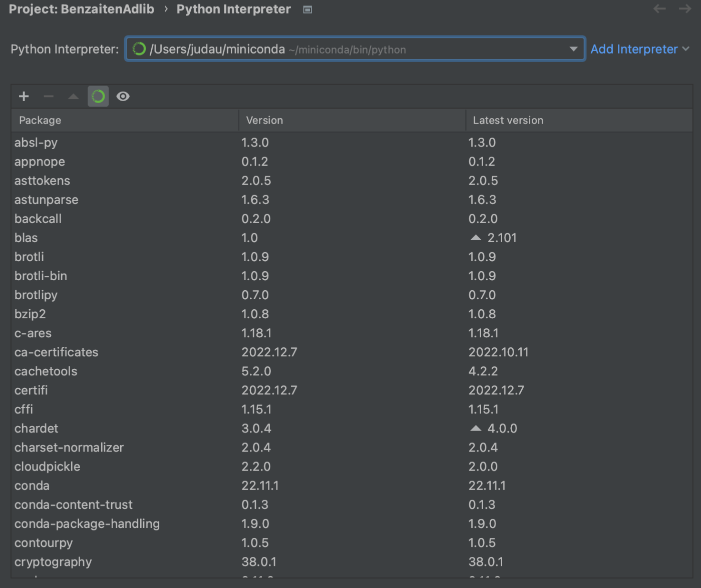Click the plus icon to install a package
The height and width of the screenshot is (588, 701).
(24, 97)
